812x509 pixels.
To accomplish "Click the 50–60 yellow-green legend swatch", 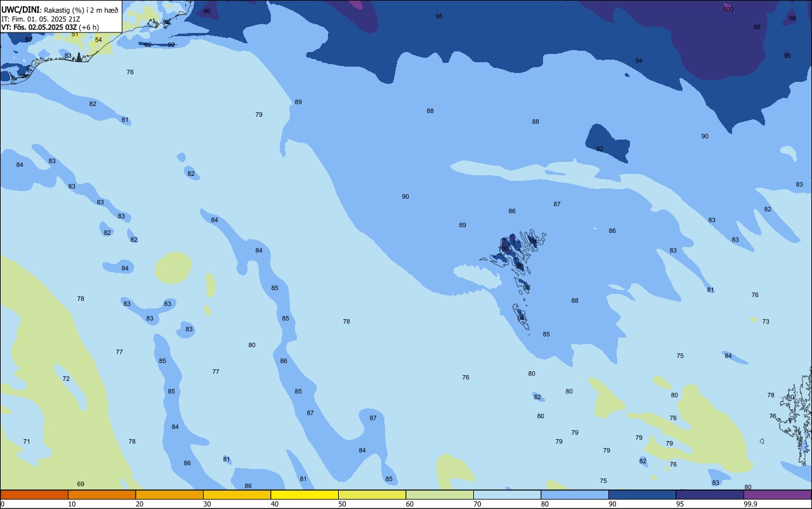I will [372, 494].
